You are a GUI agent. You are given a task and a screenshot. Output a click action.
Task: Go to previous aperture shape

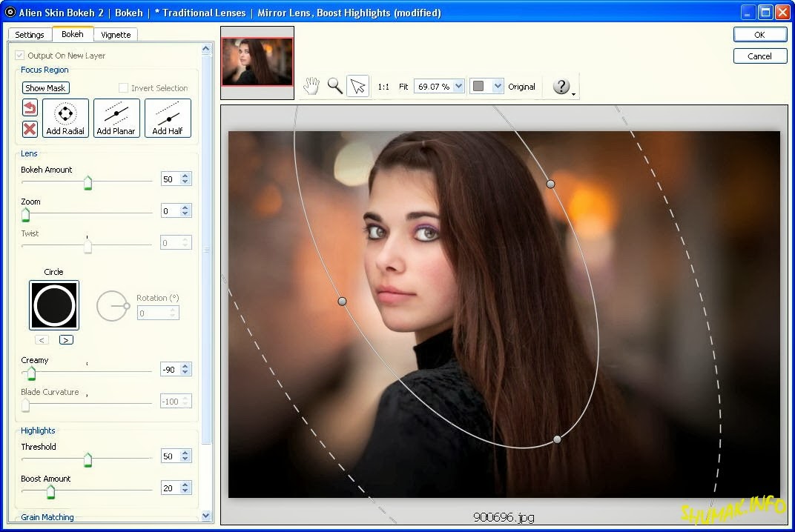[42, 340]
